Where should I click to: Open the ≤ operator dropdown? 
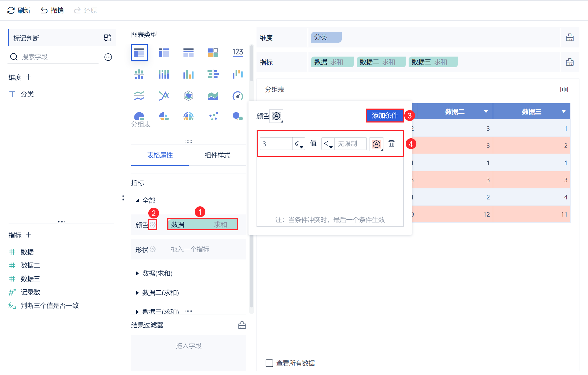pos(299,144)
